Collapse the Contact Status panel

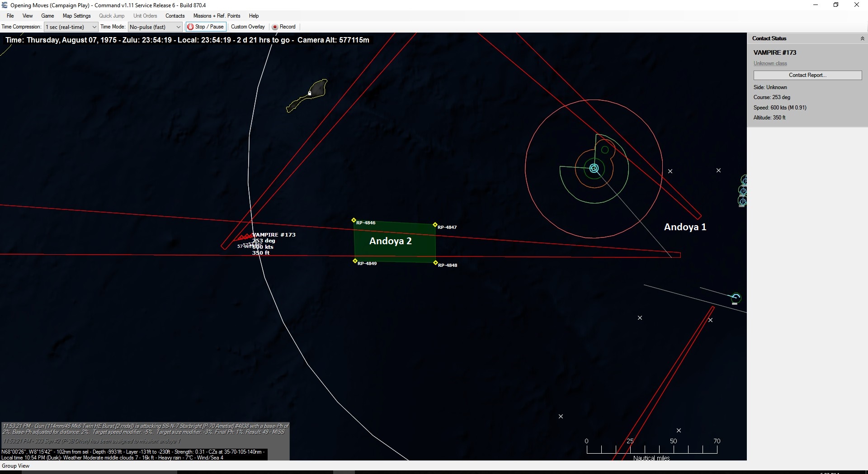point(862,38)
